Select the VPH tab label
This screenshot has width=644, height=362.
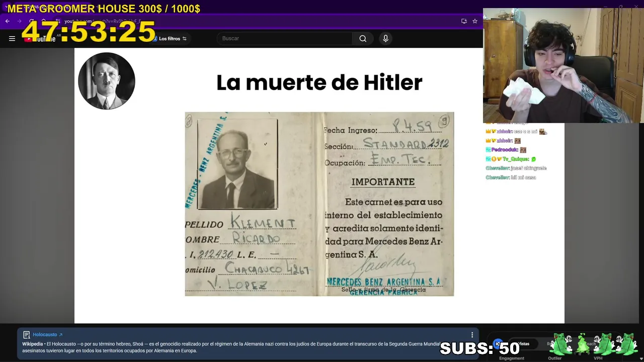pos(598,358)
